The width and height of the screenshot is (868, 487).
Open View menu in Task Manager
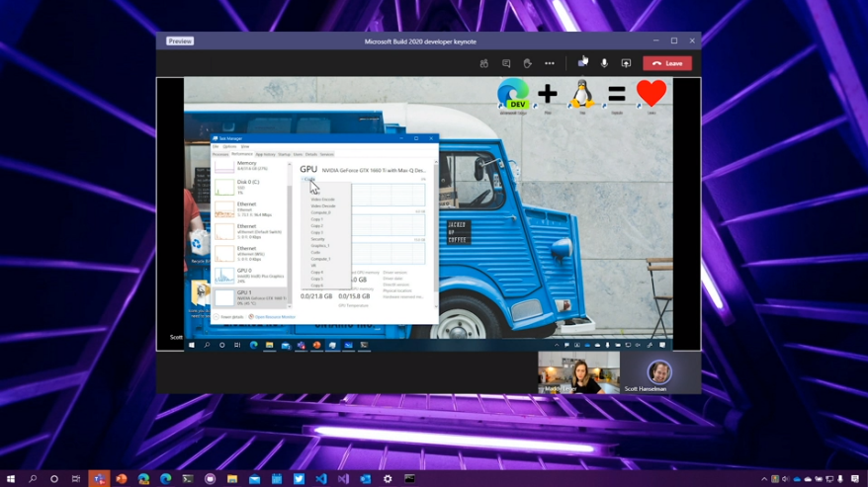(244, 146)
